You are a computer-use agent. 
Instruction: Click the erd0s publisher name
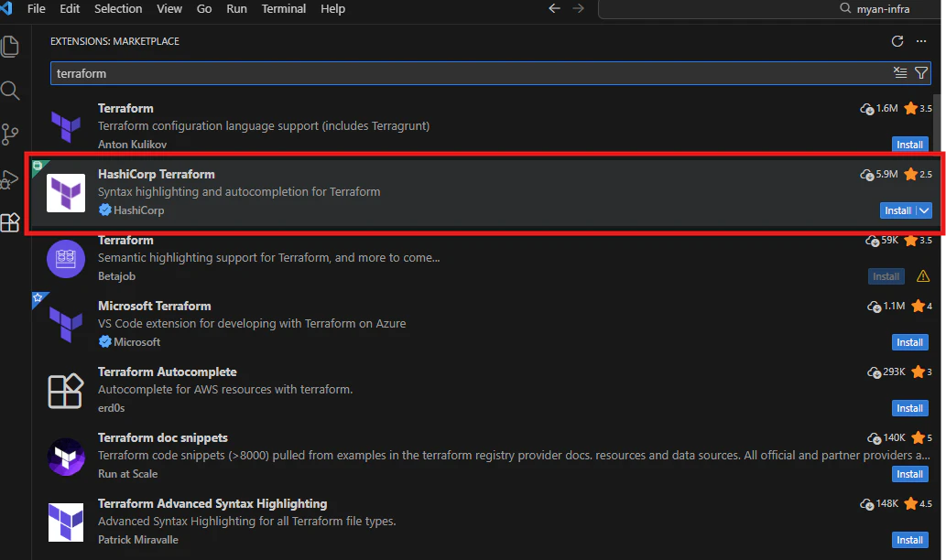111,408
